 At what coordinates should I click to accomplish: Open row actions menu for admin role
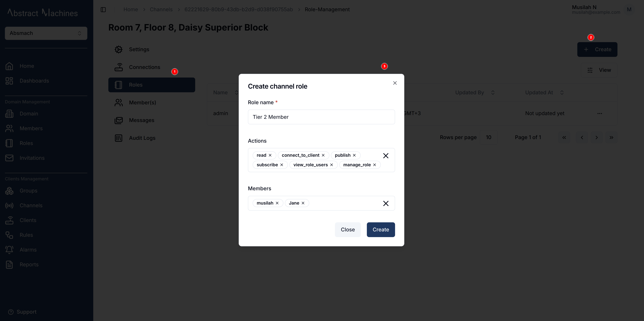click(599, 113)
